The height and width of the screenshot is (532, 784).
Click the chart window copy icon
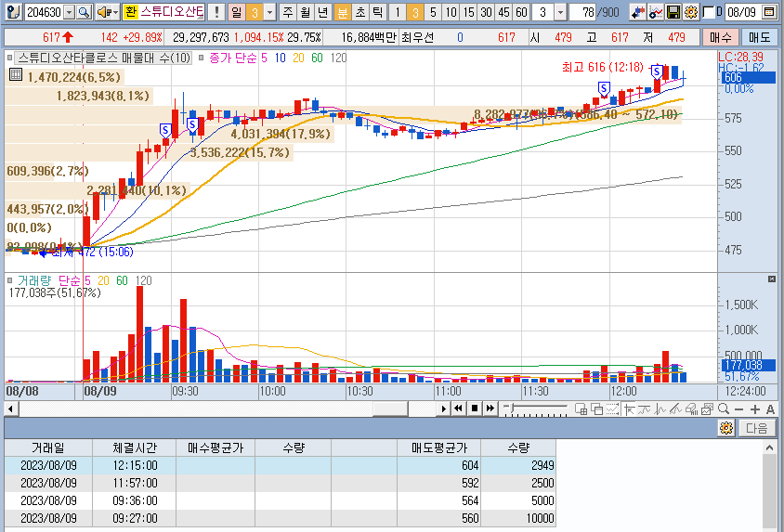click(x=707, y=409)
